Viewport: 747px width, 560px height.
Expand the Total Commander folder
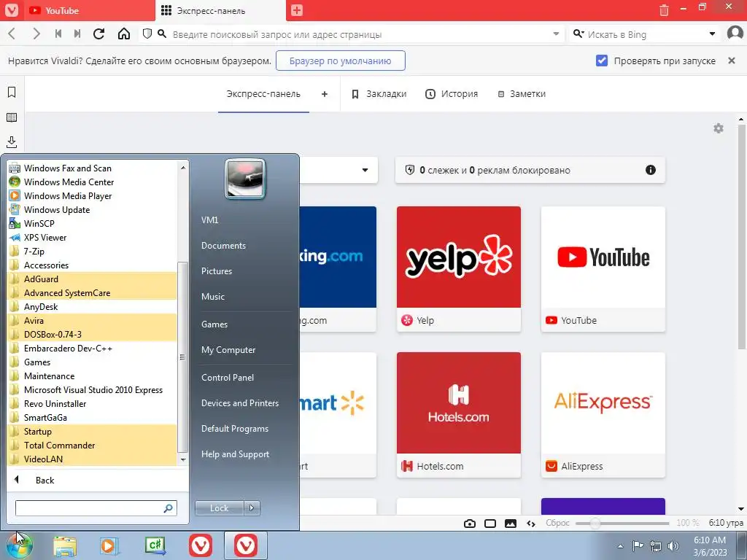click(92, 446)
